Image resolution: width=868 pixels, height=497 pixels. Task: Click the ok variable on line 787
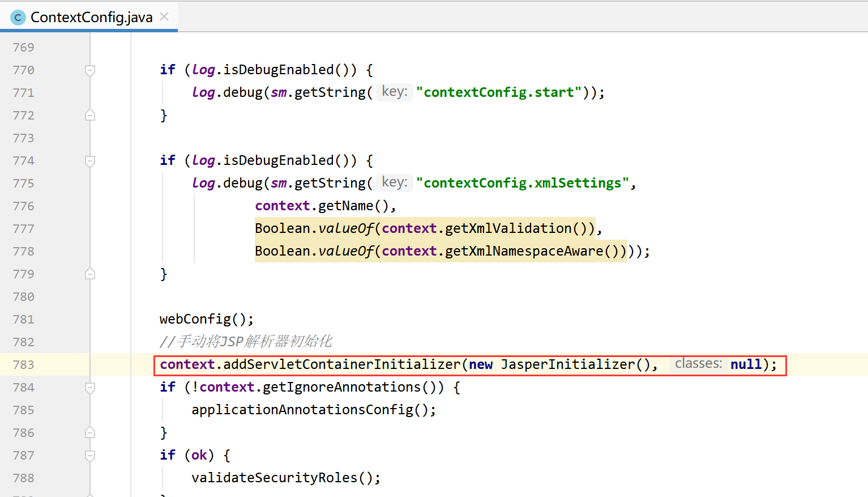click(x=199, y=455)
